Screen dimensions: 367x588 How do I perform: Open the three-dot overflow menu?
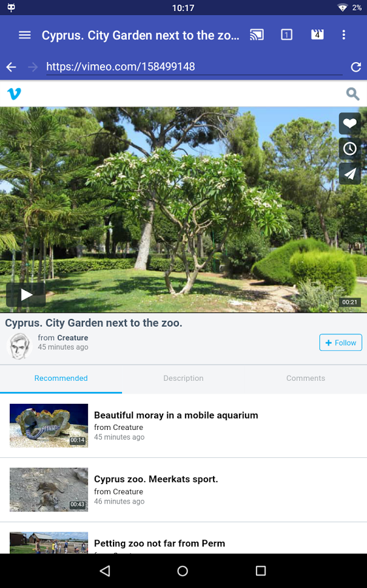coord(343,35)
